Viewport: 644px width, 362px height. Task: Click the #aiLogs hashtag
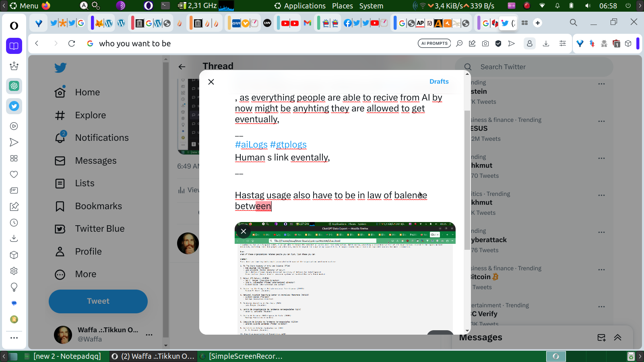click(x=251, y=145)
